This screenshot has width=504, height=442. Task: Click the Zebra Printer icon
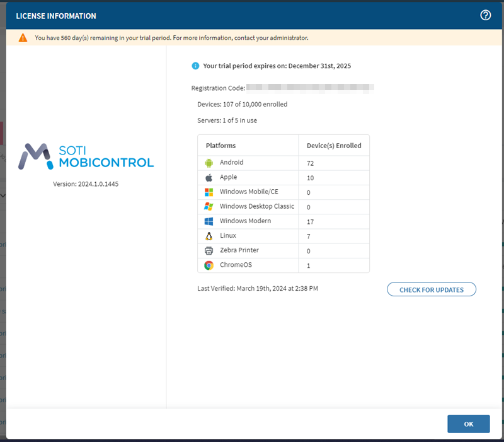coord(209,250)
